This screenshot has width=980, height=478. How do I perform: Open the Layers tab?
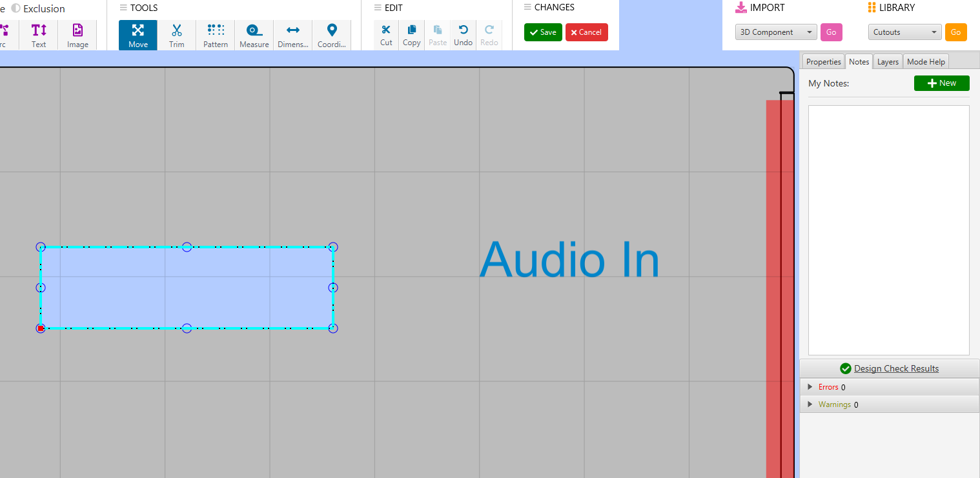[888, 62]
